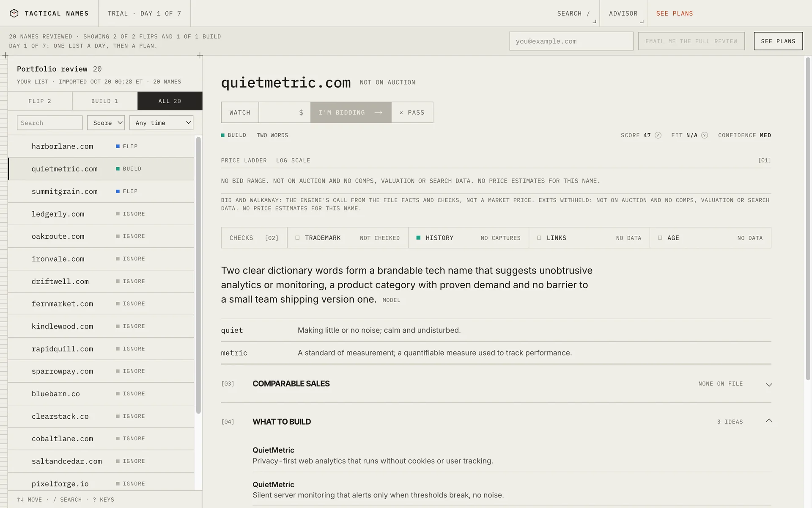The height and width of the screenshot is (508, 812).
Task: Select rapidquill.com row
Action: 101,349
